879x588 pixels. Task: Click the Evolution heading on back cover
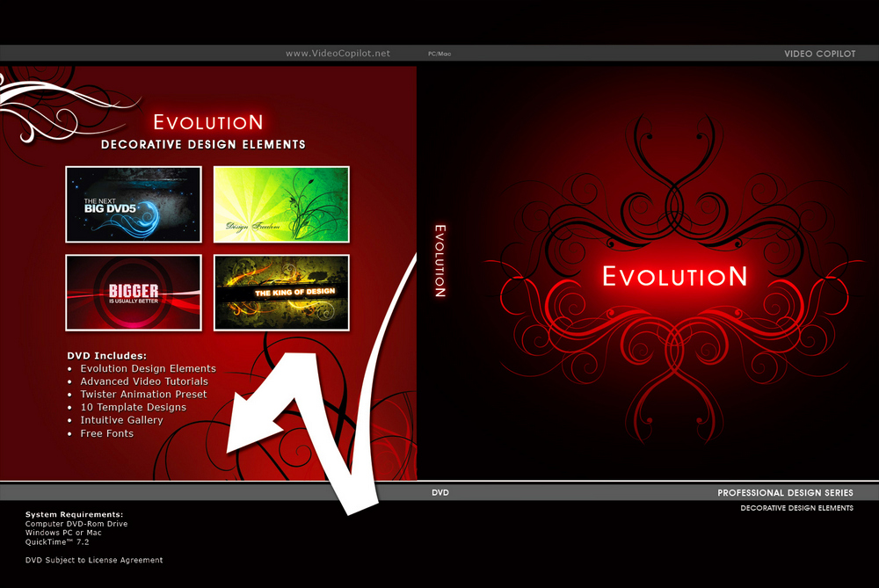coord(207,123)
